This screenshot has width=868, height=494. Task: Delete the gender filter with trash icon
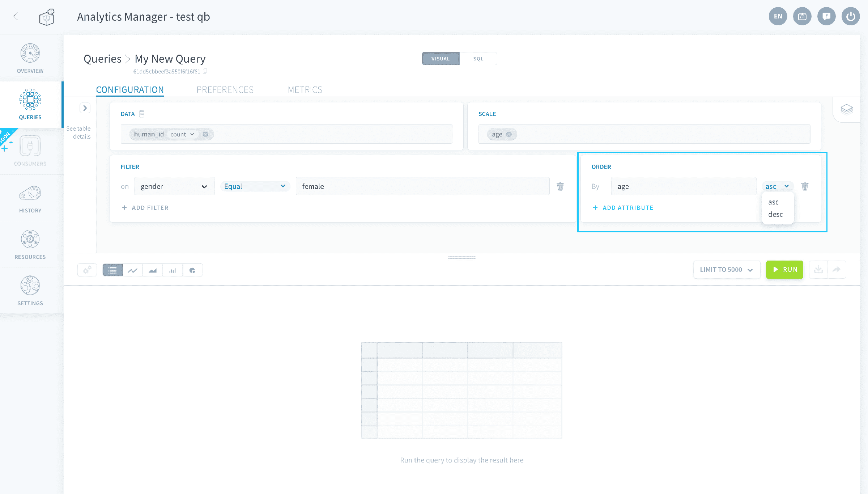pos(560,186)
